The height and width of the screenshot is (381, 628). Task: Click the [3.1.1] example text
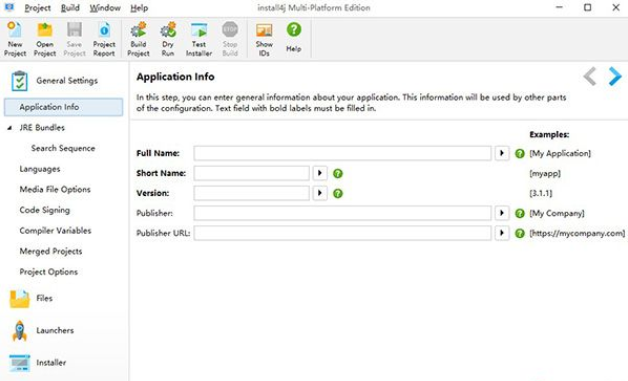click(541, 193)
